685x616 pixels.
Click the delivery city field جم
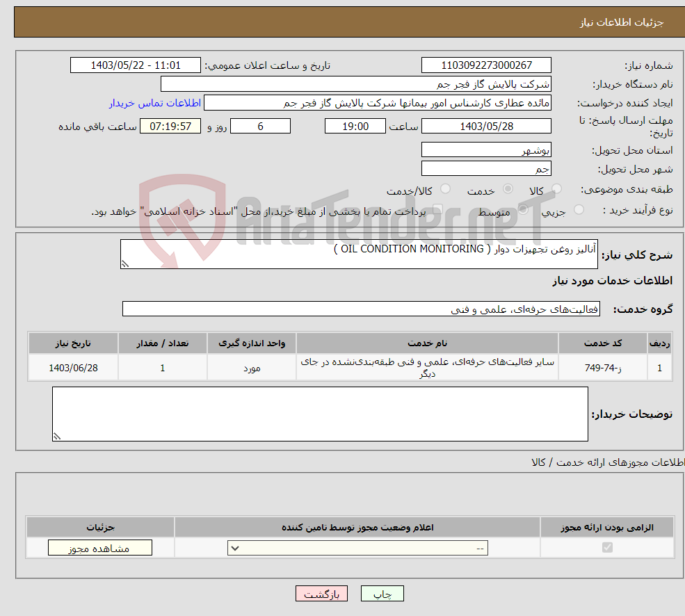click(x=486, y=169)
